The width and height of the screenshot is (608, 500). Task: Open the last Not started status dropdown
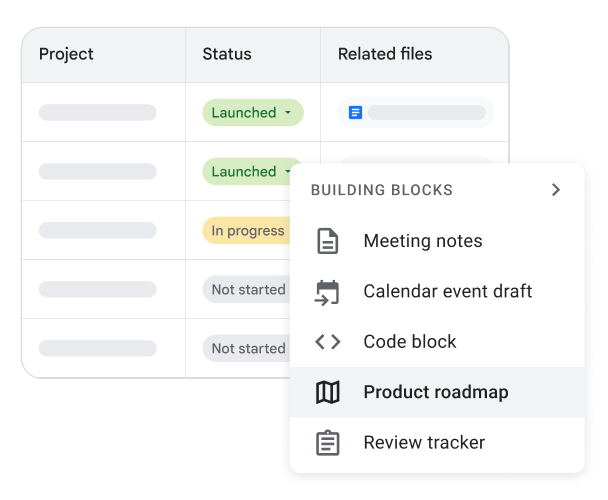click(x=247, y=348)
